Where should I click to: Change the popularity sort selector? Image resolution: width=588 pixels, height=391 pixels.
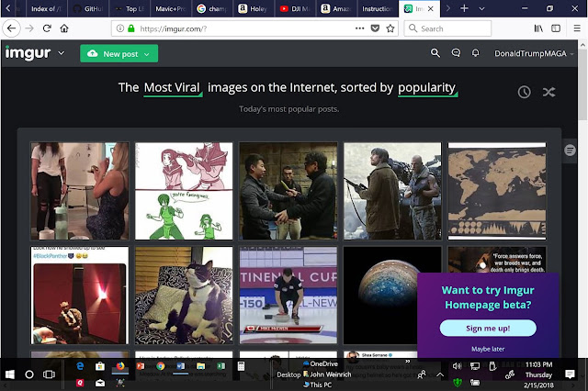coord(427,88)
